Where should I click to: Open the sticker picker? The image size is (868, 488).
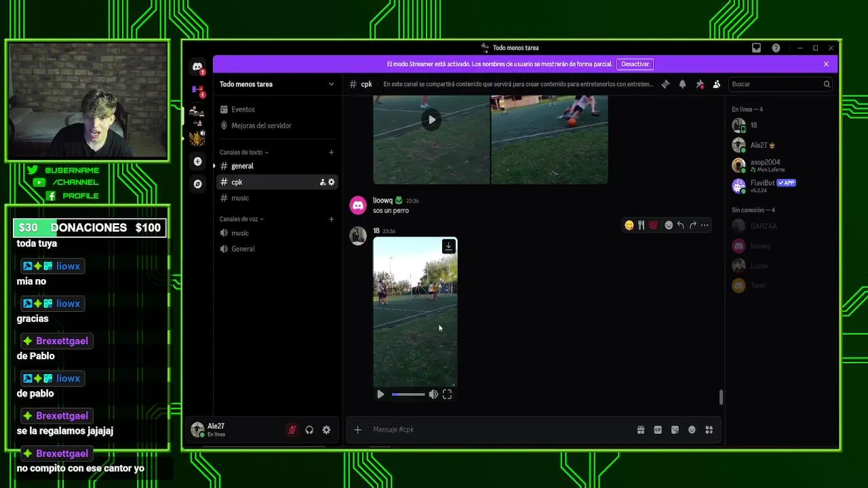click(x=675, y=430)
